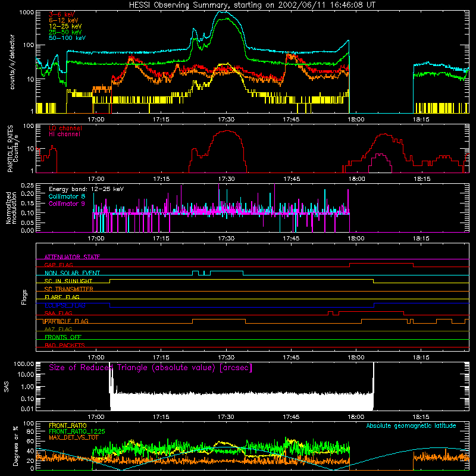
Task: Click the HESSI Observing Summary title text
Action: click(x=252, y=5)
